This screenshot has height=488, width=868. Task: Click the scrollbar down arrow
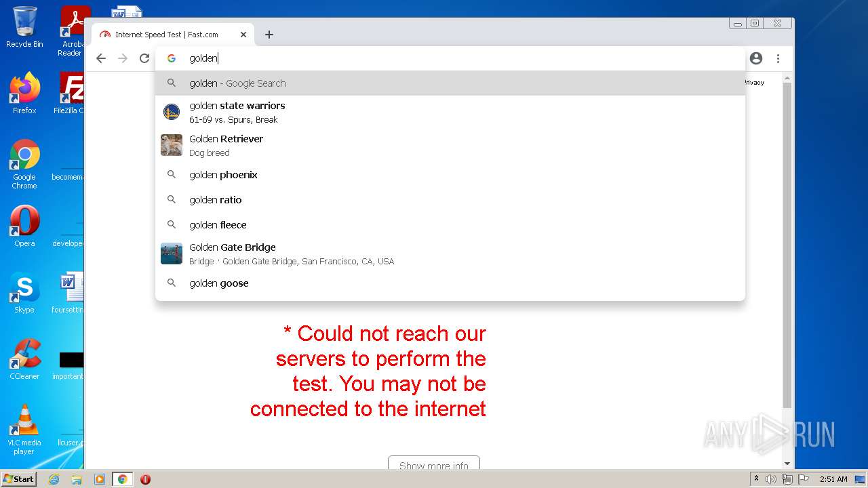click(787, 464)
